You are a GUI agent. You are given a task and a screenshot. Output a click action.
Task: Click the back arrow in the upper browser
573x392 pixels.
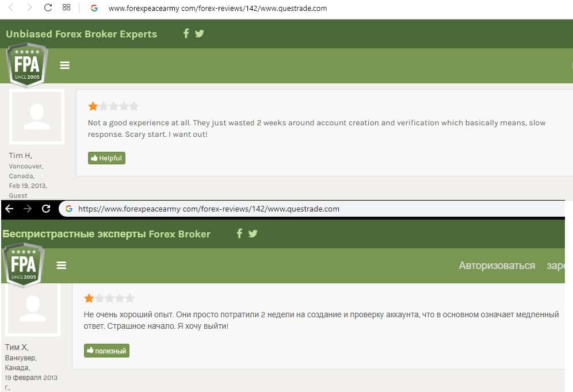(x=11, y=7)
